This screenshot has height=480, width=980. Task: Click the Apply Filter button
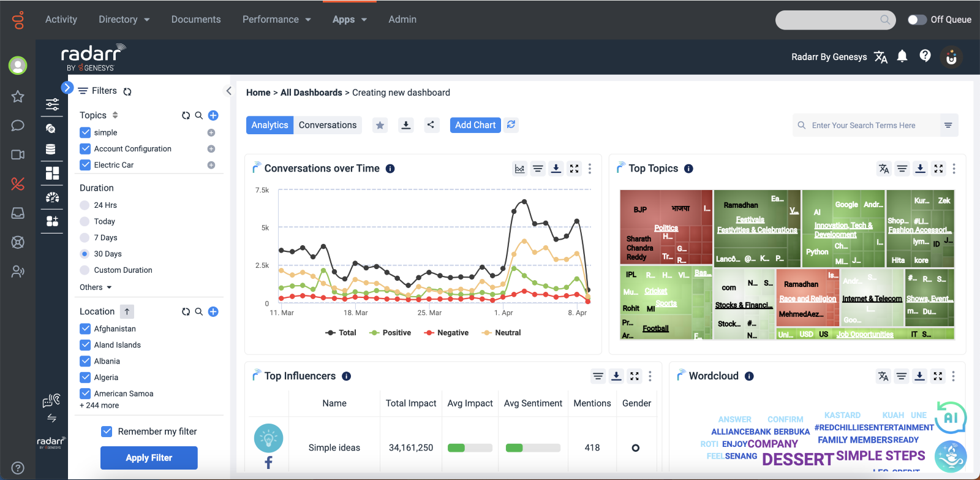click(x=149, y=458)
